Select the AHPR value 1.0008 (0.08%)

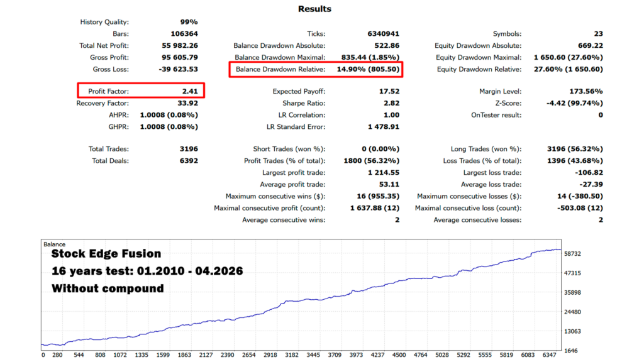click(169, 115)
